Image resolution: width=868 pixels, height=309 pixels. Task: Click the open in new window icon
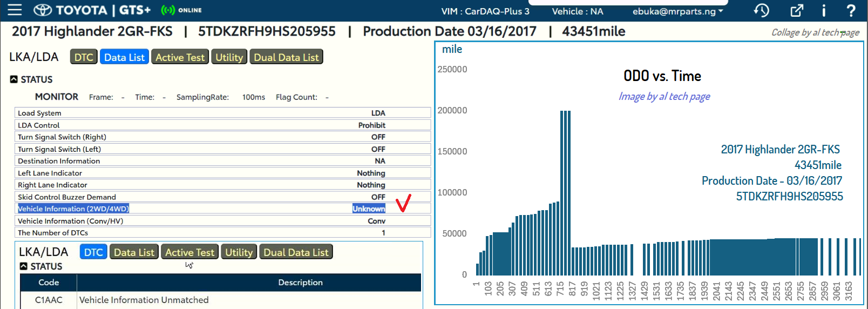[797, 10]
